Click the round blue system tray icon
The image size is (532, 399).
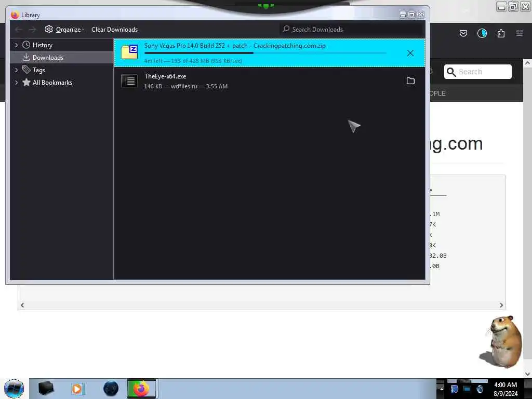pos(480,389)
